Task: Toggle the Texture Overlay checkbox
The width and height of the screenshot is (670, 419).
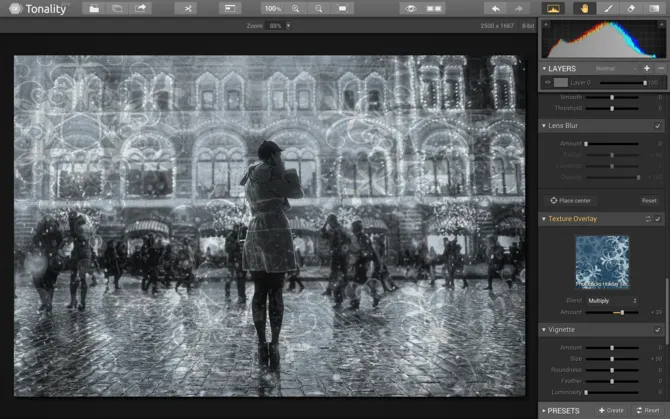Action: click(x=657, y=218)
